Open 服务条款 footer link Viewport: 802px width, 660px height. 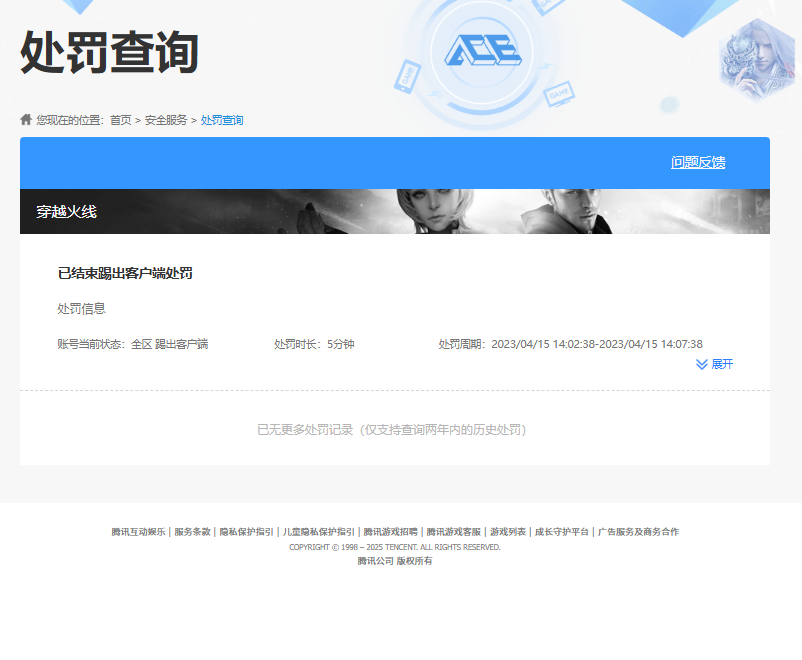(x=193, y=532)
